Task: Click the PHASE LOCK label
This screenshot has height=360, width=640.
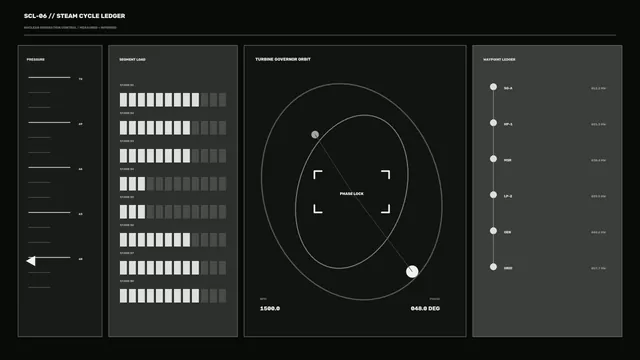Action: tap(351, 193)
